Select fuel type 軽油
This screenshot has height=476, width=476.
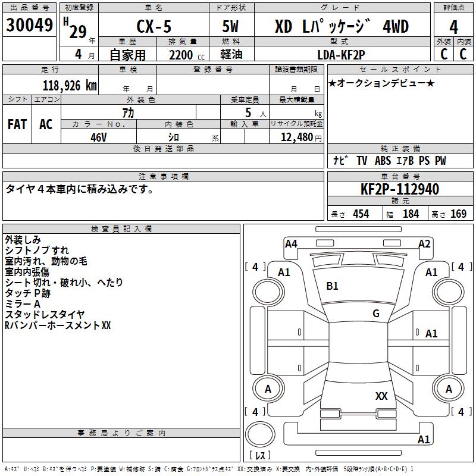coord(231,55)
